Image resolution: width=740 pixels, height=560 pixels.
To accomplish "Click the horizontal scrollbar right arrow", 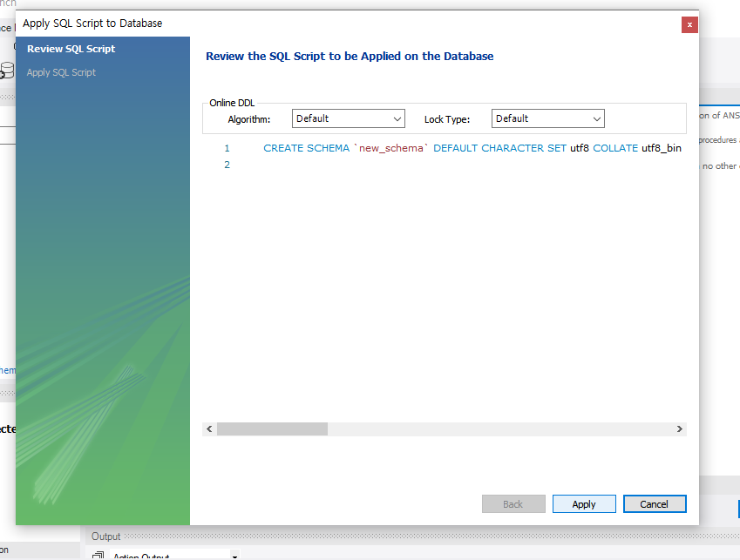I will [680, 429].
